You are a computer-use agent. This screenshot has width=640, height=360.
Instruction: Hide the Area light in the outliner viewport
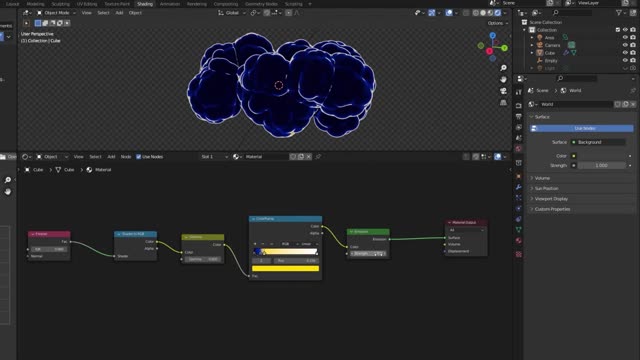click(x=625, y=38)
